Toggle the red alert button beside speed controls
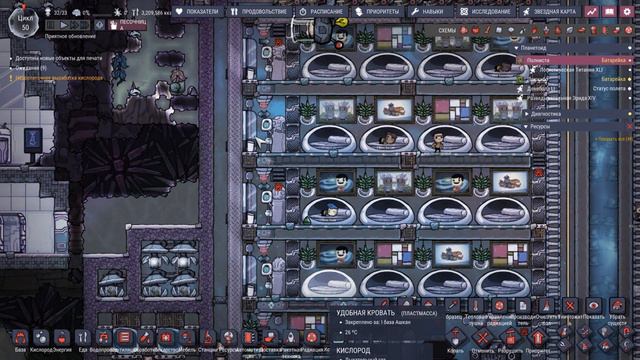 pos(100,25)
